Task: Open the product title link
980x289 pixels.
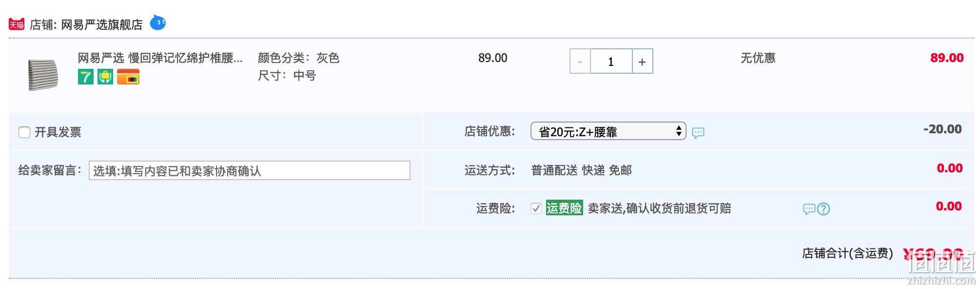Action: click(160, 58)
